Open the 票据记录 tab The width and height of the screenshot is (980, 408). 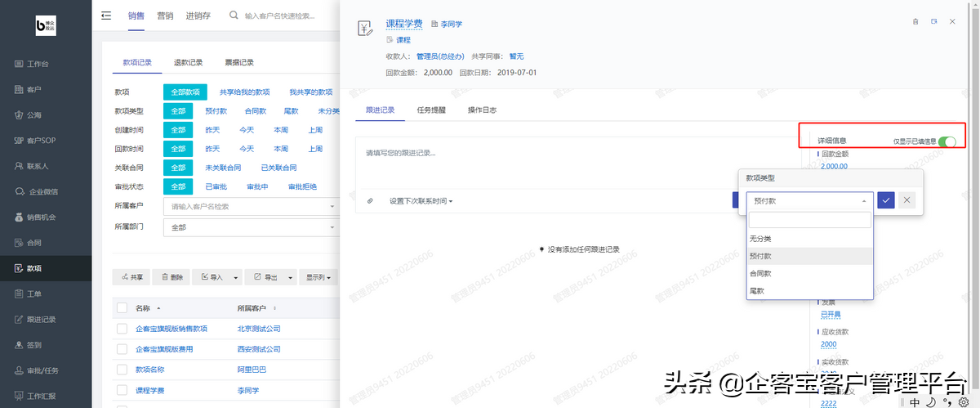[239, 62]
